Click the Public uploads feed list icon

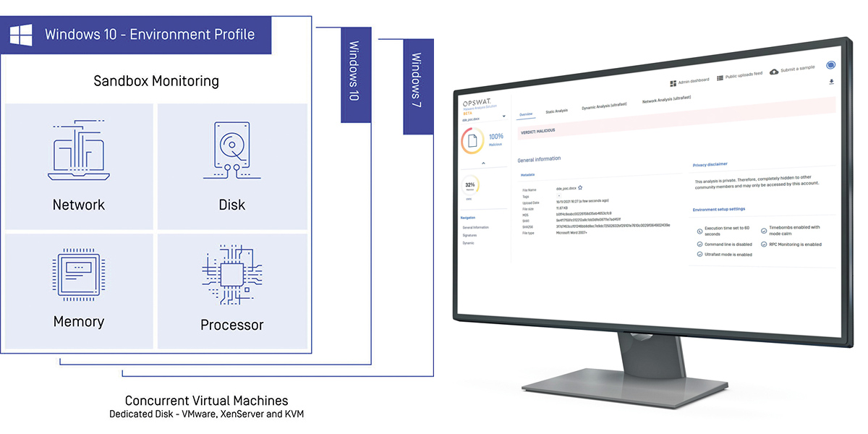click(720, 78)
